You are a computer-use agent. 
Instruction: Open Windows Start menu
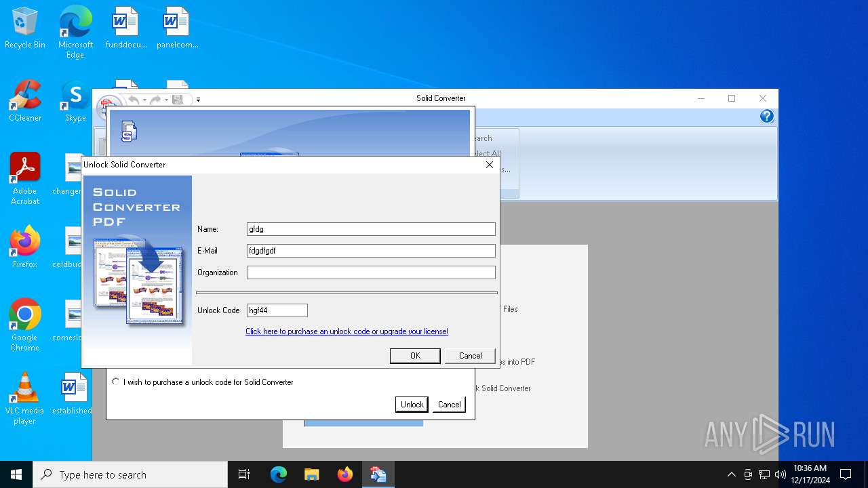(16, 474)
